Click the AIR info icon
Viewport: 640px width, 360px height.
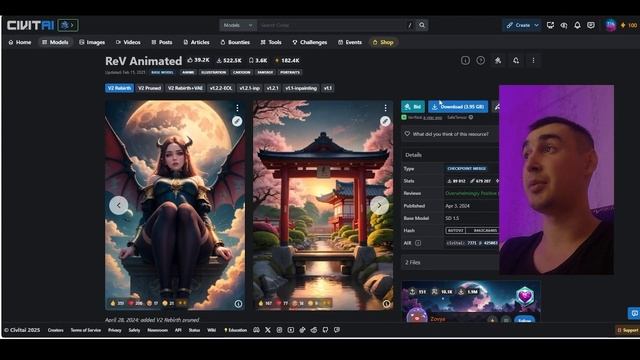pos(418,243)
